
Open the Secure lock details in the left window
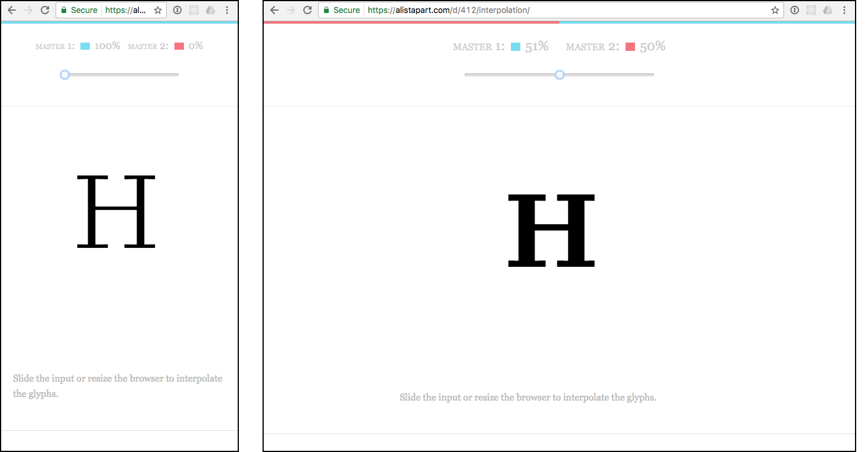point(79,11)
